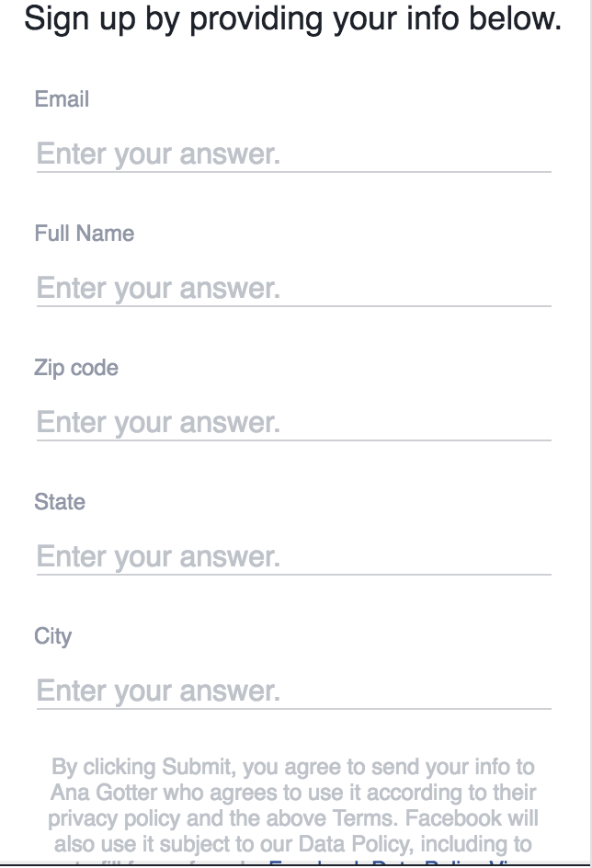Select the Zip code answer field
Viewport: 592px width, 868px height.
coord(294,422)
